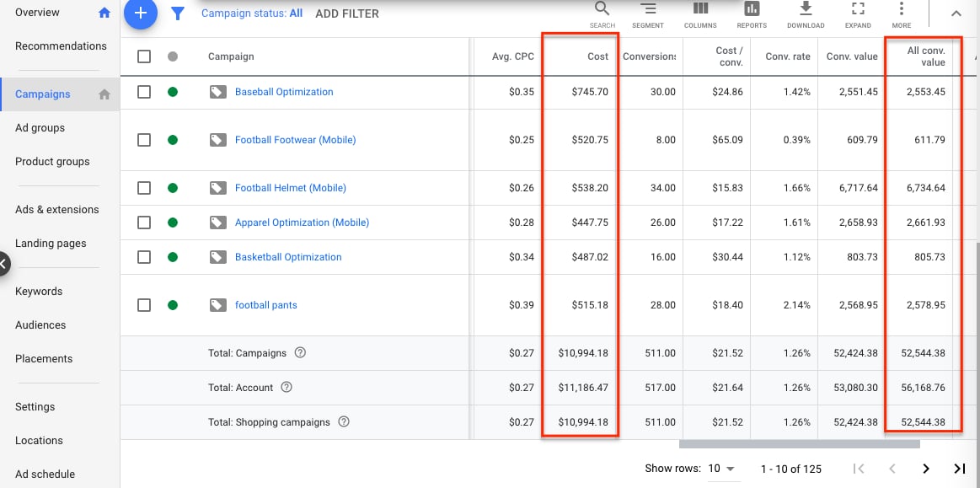Collapse the top chart panel chevron
This screenshot has width=980, height=488.
tap(956, 13)
